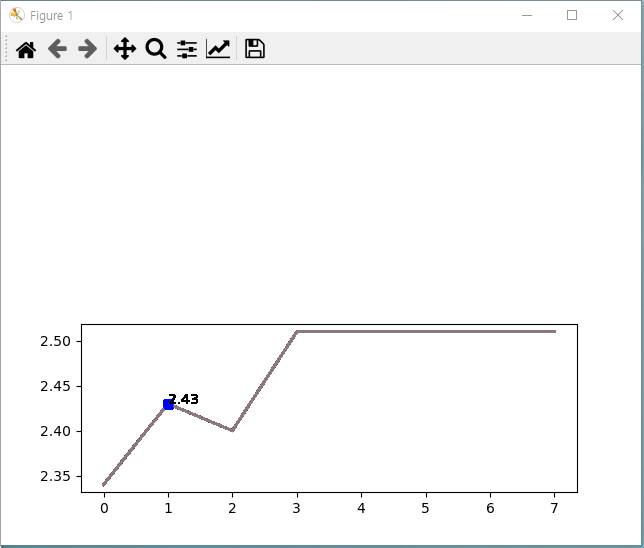
Task: Click the 2.43 annotation label
Action: coord(184,399)
